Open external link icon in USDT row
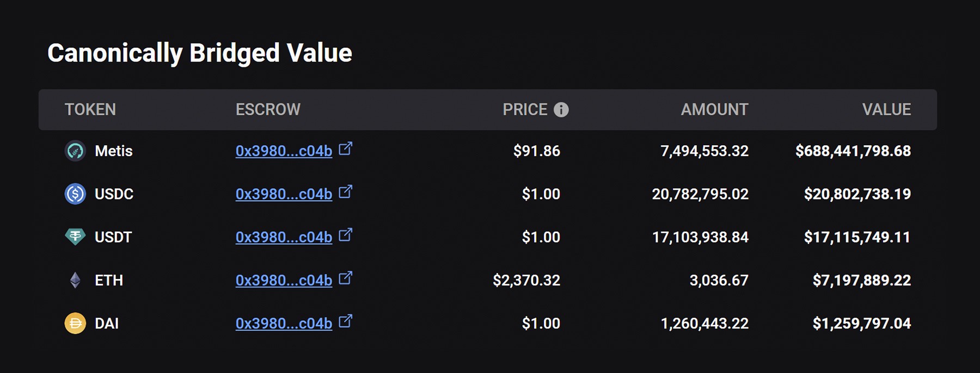The height and width of the screenshot is (373, 980). click(x=345, y=234)
